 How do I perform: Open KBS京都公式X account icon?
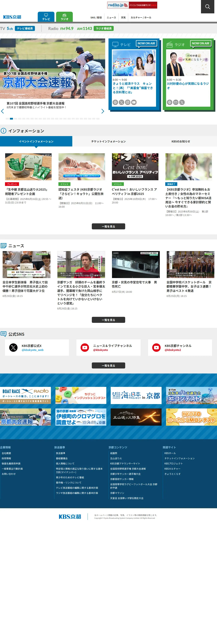point(14,348)
